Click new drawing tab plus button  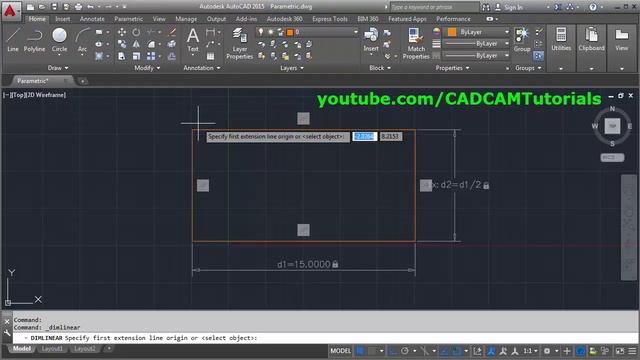click(x=82, y=81)
